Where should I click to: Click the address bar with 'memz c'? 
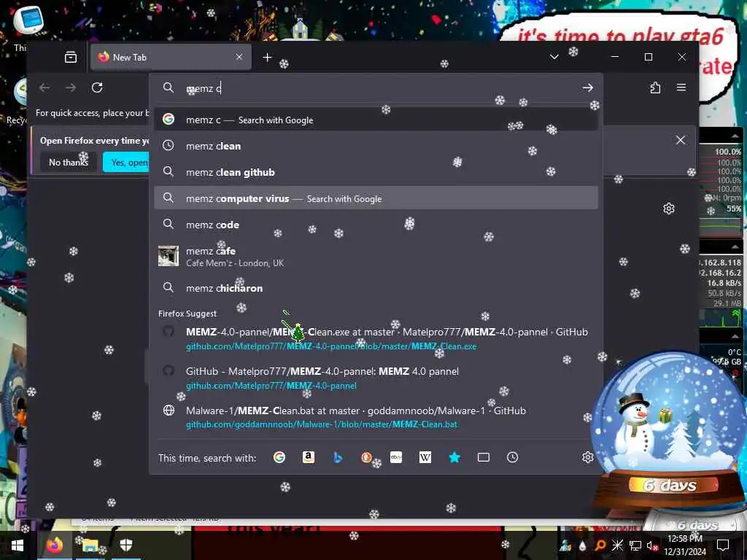(376, 88)
